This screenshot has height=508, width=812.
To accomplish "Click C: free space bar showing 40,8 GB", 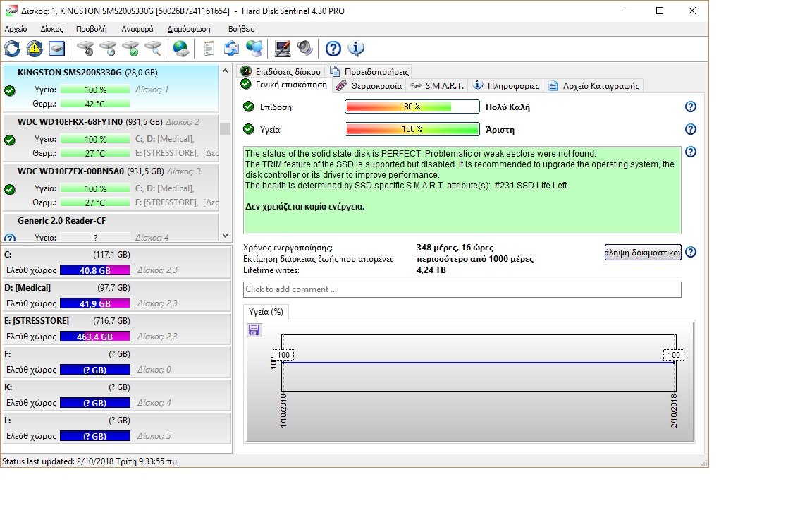I will click(x=95, y=270).
